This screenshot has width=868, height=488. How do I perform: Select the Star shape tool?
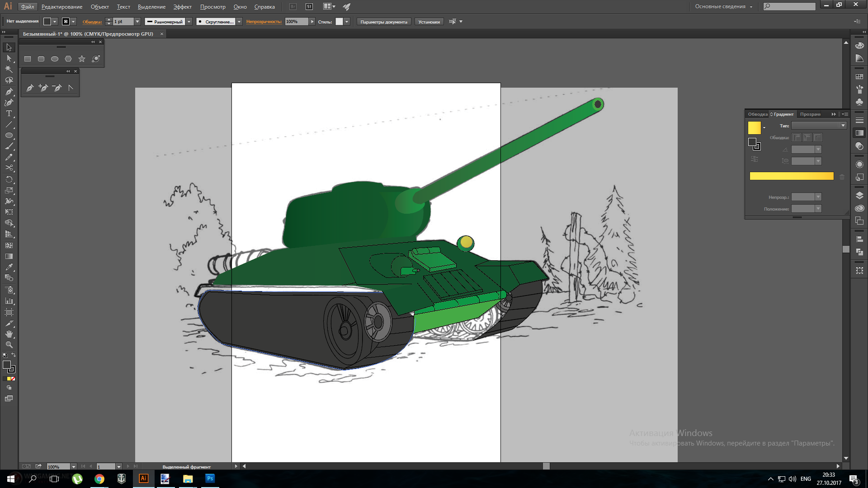[82, 59]
